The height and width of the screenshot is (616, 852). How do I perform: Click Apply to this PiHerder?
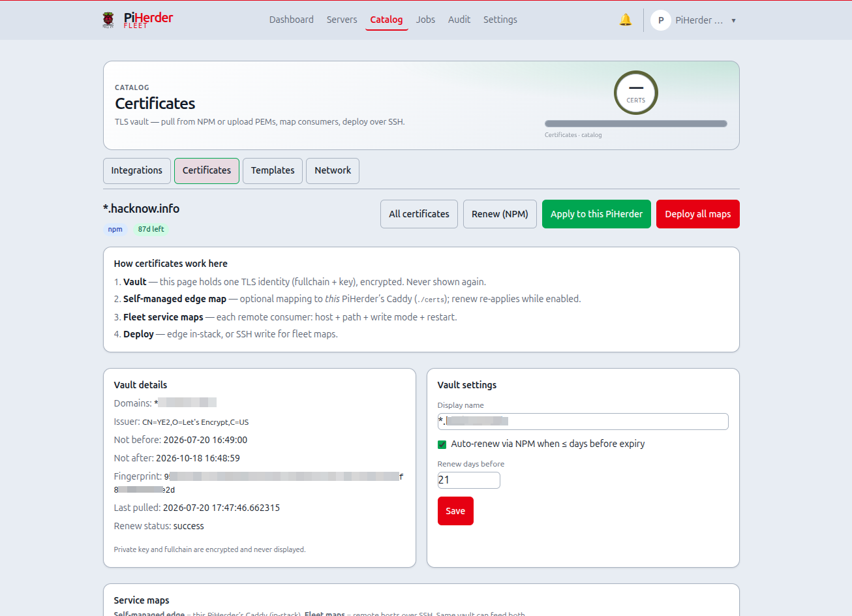click(x=596, y=214)
